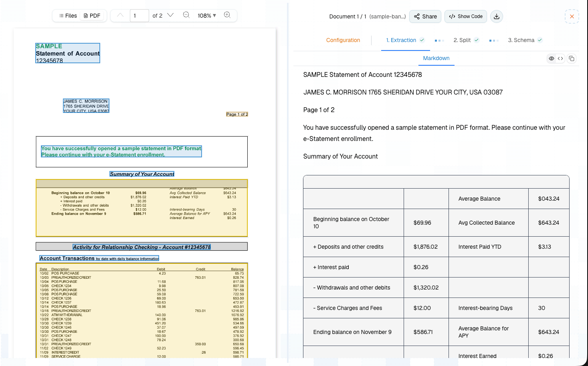Click the Show Code button
Viewport: 588px width, 366px height.
point(466,16)
